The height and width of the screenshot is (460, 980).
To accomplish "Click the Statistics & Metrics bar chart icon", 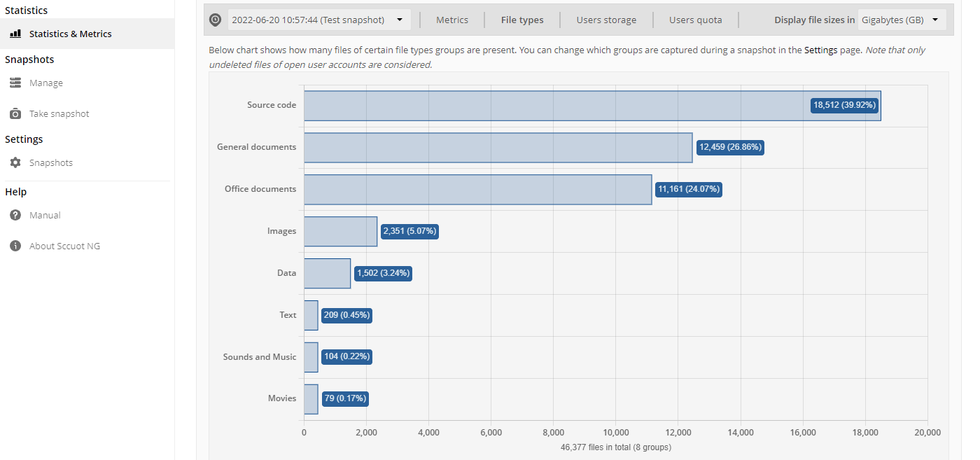I will (15, 34).
